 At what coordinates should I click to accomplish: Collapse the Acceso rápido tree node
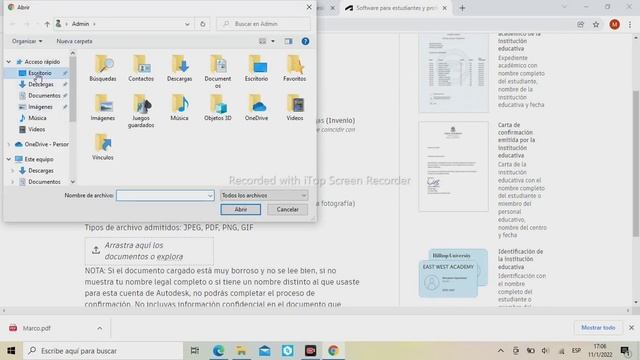(x=9, y=62)
